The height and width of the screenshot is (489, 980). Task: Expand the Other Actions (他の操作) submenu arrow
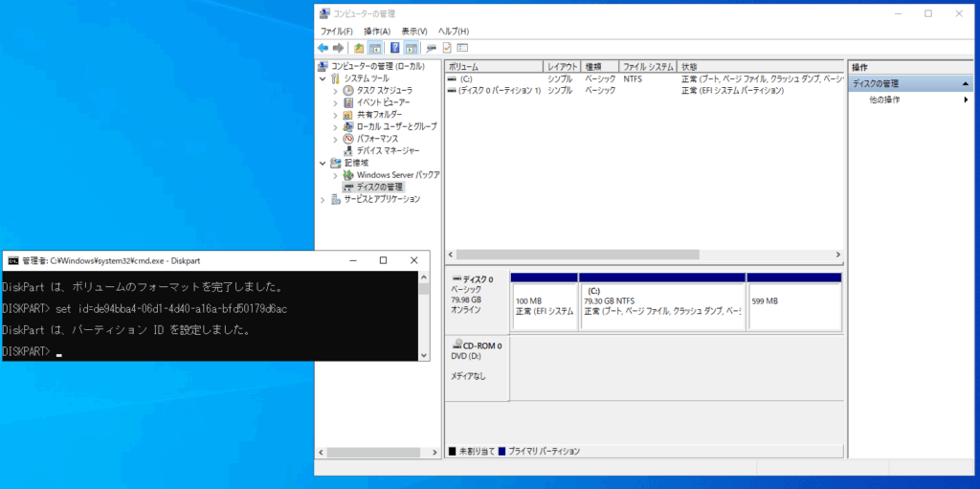coord(966,100)
